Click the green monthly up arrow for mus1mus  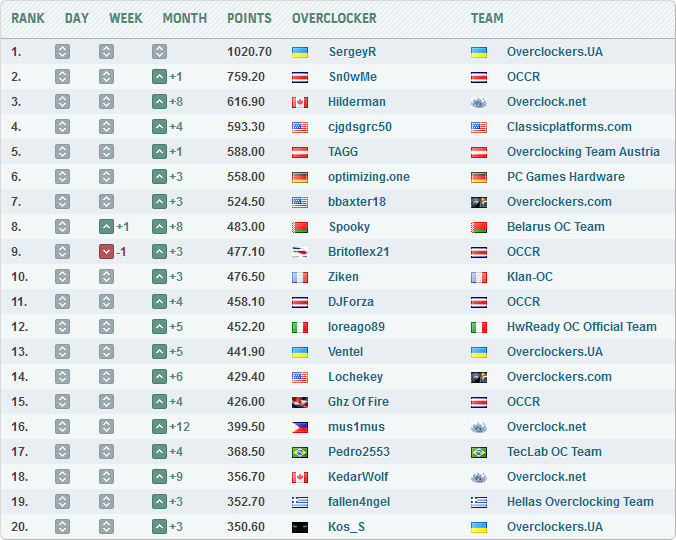coord(159,427)
